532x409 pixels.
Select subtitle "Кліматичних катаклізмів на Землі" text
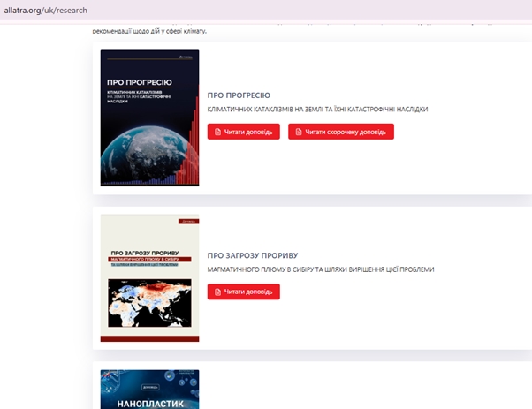coord(317,110)
